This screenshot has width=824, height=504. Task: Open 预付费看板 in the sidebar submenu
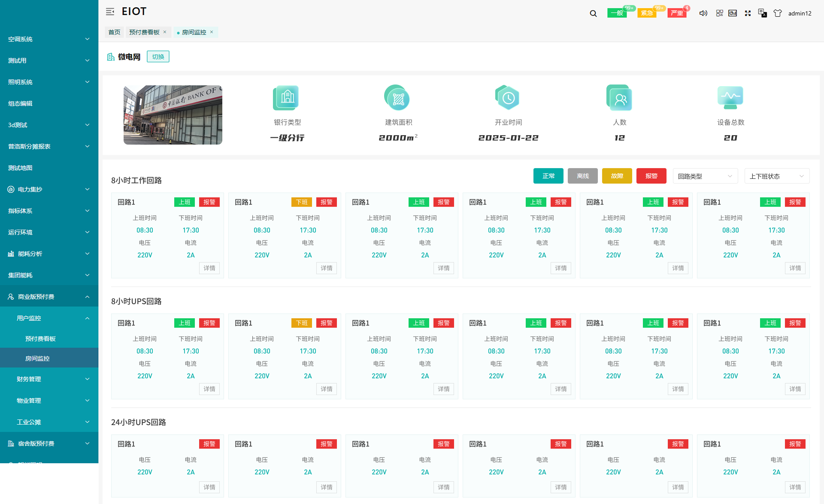pyautogui.click(x=49, y=338)
